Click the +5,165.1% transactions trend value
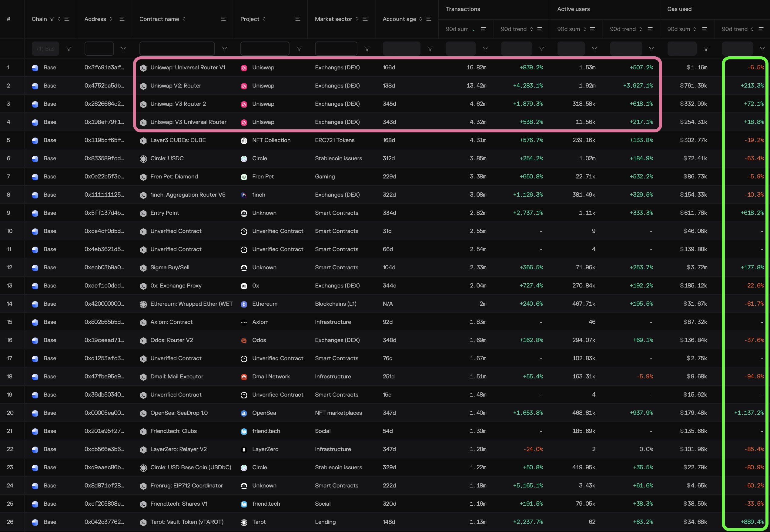This screenshot has height=532, width=770. 528,486
